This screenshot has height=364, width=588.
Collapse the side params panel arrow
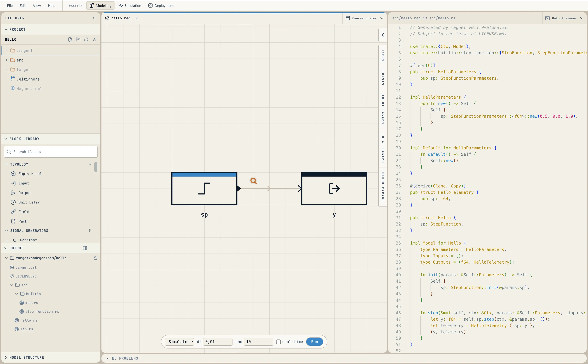coord(383,35)
